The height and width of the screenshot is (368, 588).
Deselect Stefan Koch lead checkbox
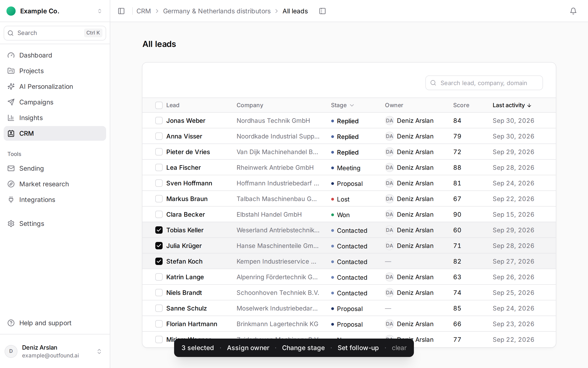159,262
